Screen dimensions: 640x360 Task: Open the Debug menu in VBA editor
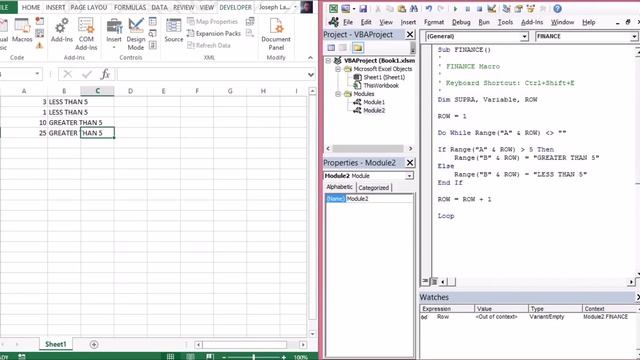pyautogui.click(x=461, y=22)
